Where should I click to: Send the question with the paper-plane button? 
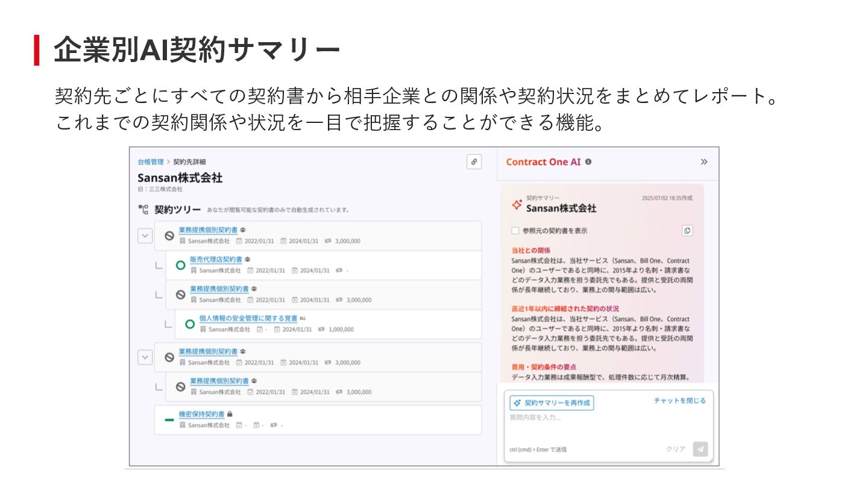click(x=700, y=449)
